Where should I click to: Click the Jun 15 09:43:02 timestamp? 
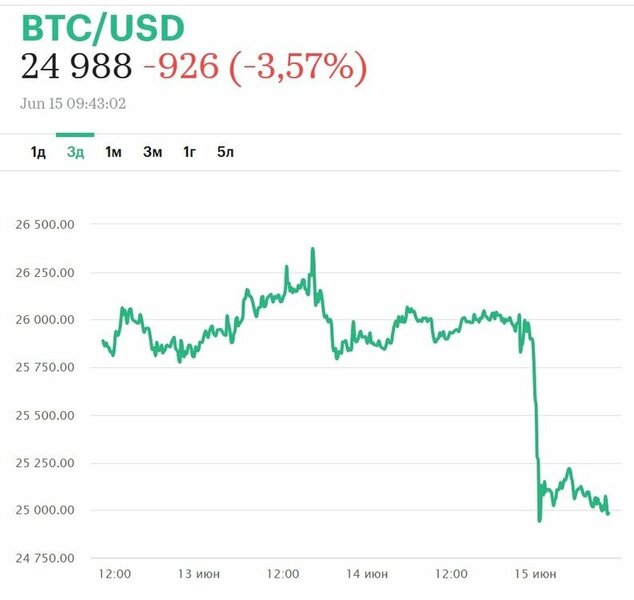tap(73, 103)
